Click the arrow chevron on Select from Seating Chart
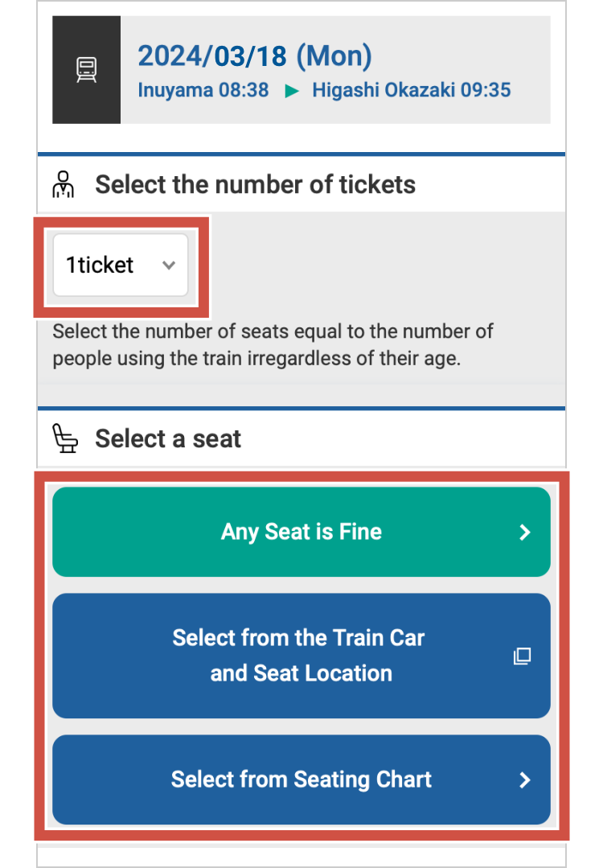Viewport: 603px width, 868px height. 525,780
